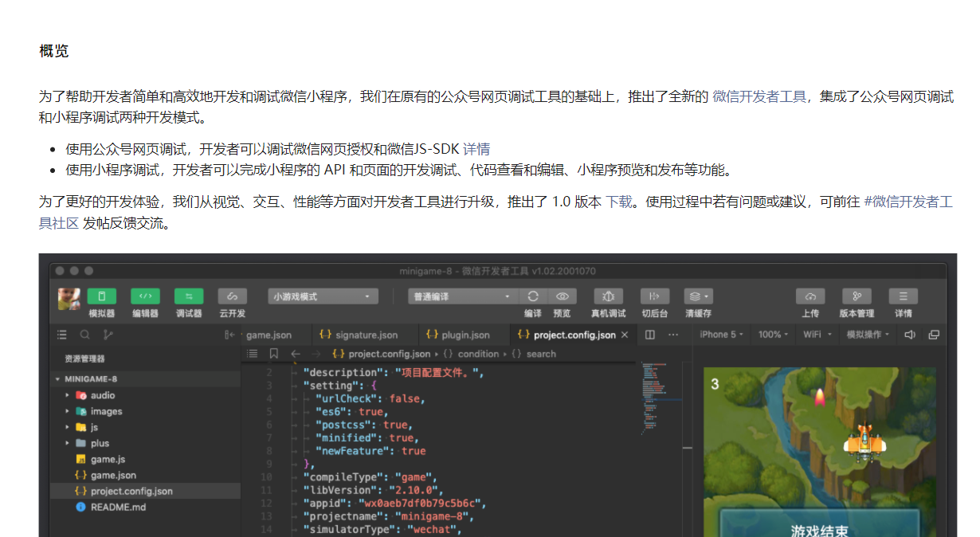Image resolution: width=980 pixels, height=537 pixels.
Task: Click the 编译 compile refresh icon
Action: (x=533, y=296)
